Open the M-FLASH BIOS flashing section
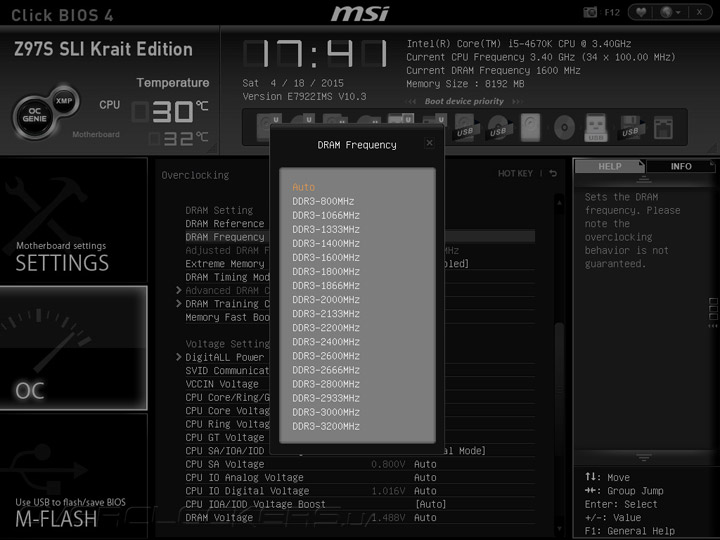Screen dimensions: 720x540 pyautogui.click(x=73, y=477)
